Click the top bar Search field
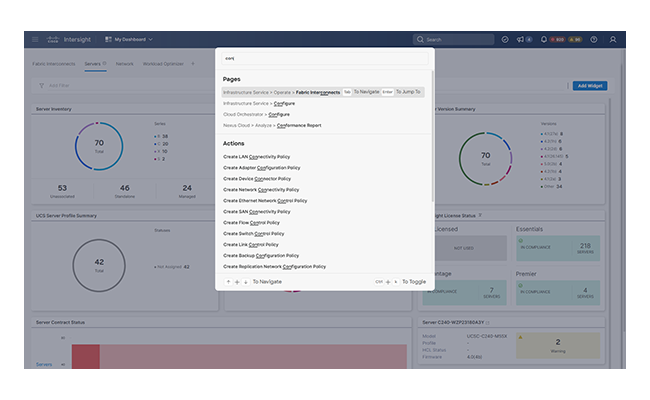The height and width of the screenshot is (400, 650). click(x=454, y=39)
